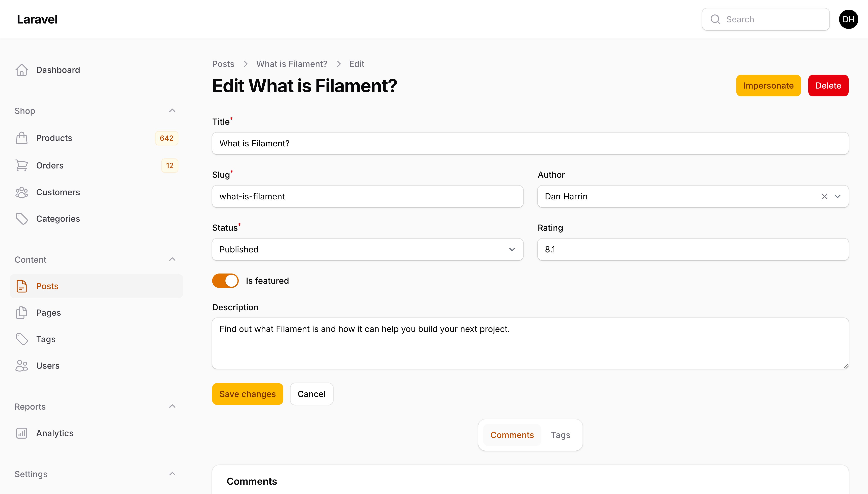Focus the Title input field
This screenshot has width=868, height=494.
click(530, 144)
